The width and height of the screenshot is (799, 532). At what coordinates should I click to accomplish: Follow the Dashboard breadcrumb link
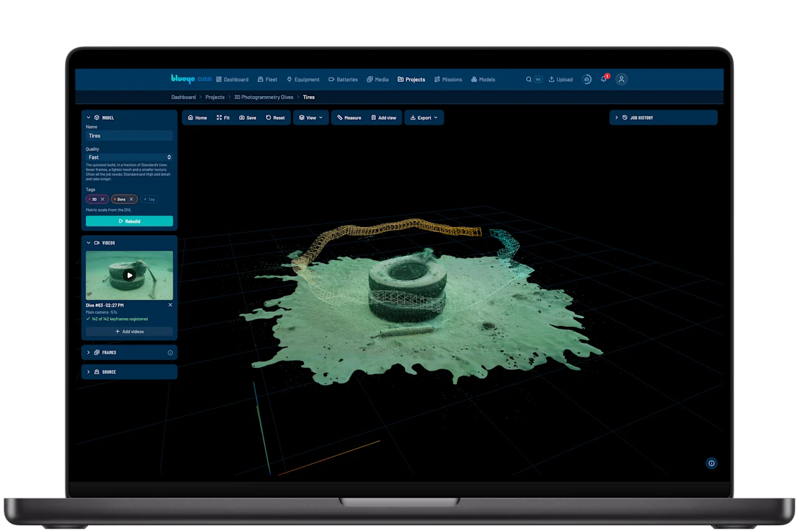pyautogui.click(x=184, y=97)
